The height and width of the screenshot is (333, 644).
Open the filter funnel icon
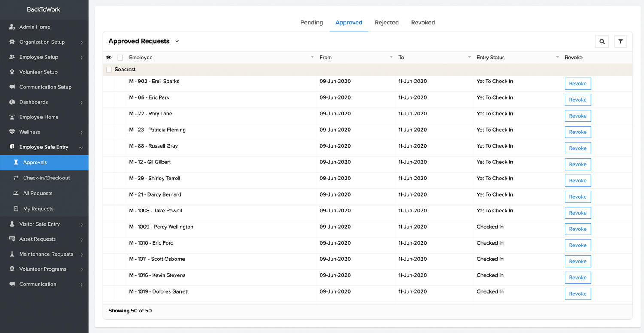620,42
